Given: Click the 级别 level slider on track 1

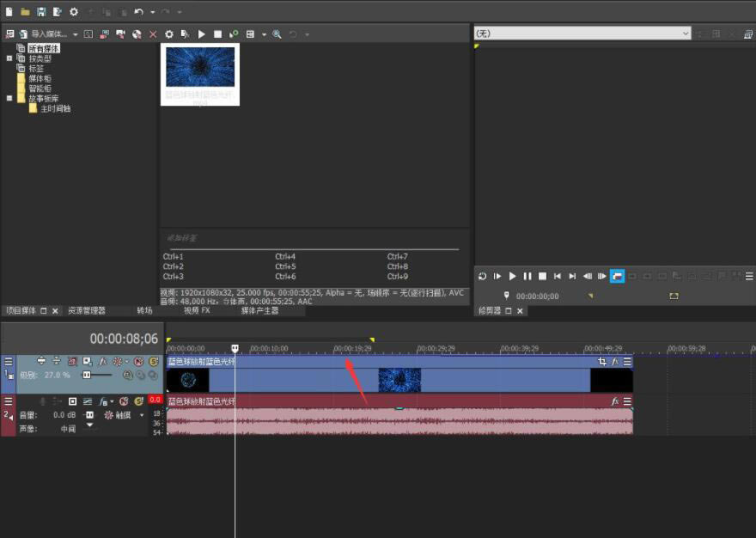Looking at the screenshot, I should pyautogui.click(x=88, y=374).
